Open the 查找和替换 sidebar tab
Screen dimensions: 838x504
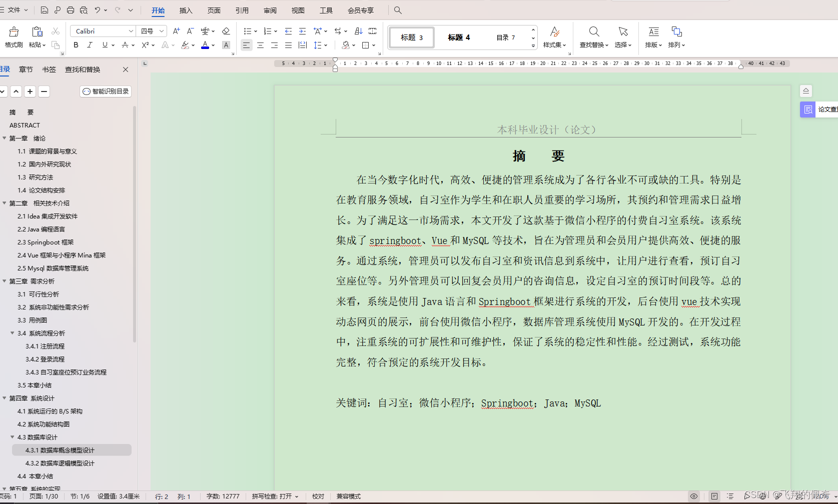click(83, 69)
